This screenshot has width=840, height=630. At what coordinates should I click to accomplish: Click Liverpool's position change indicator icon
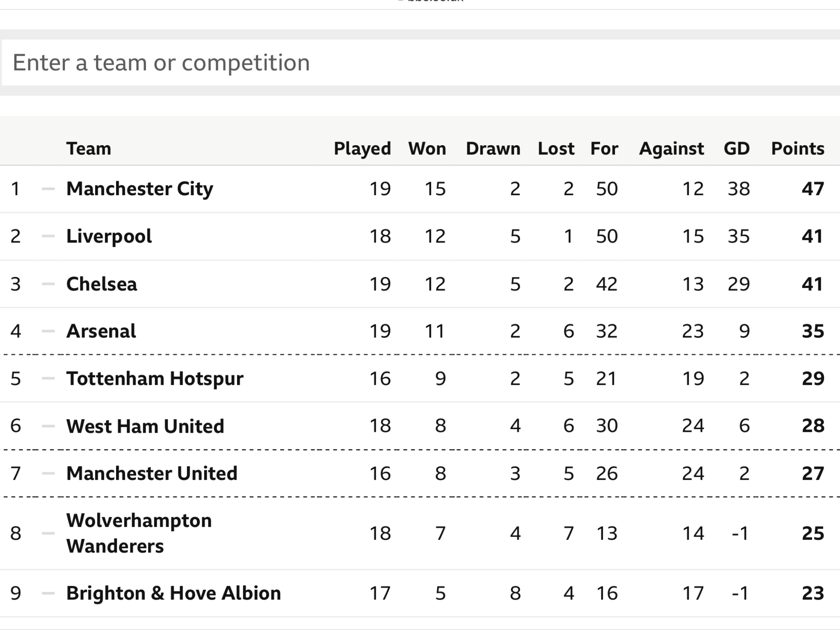point(48,236)
